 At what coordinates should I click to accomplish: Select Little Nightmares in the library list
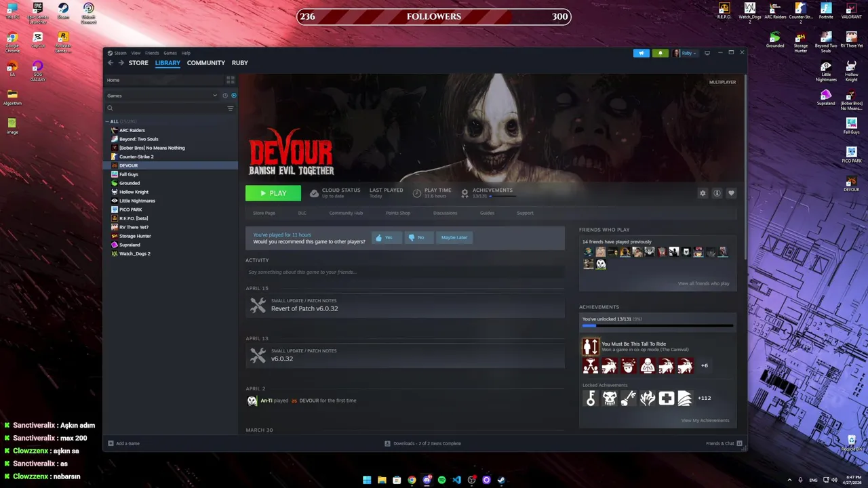coord(170,201)
